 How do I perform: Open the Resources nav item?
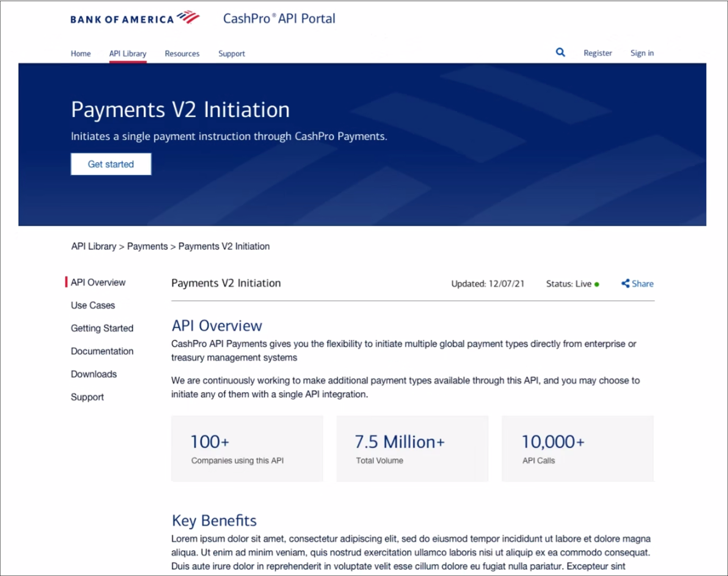tap(182, 53)
